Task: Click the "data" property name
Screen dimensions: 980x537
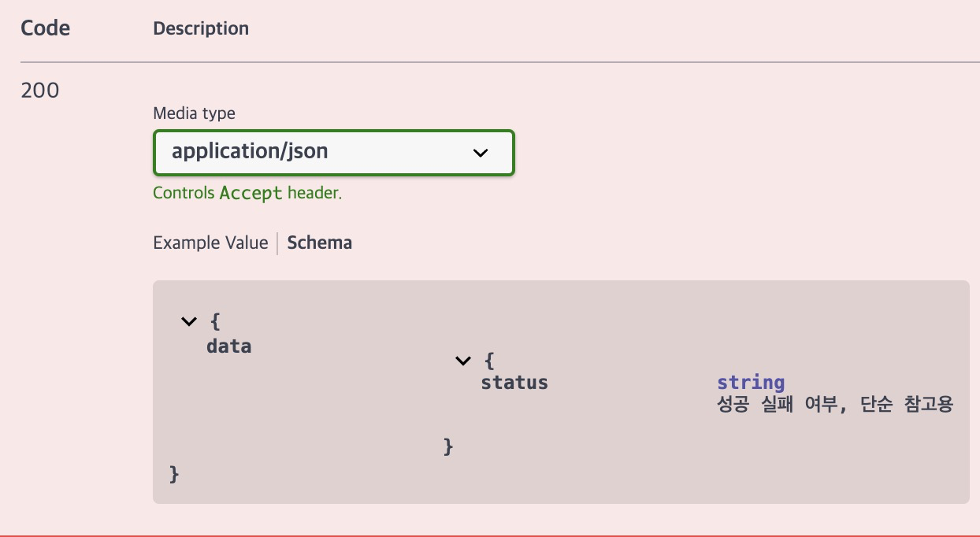Action: (228, 346)
